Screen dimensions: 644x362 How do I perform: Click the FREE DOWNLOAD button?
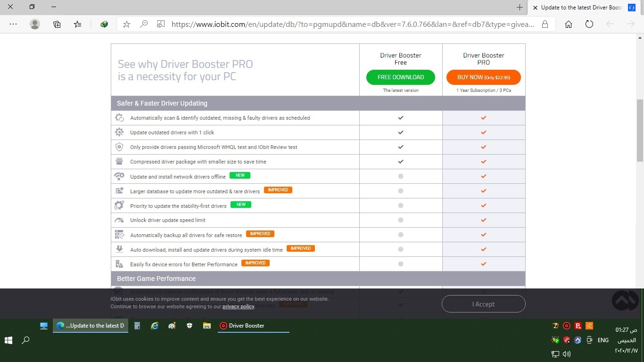(401, 77)
